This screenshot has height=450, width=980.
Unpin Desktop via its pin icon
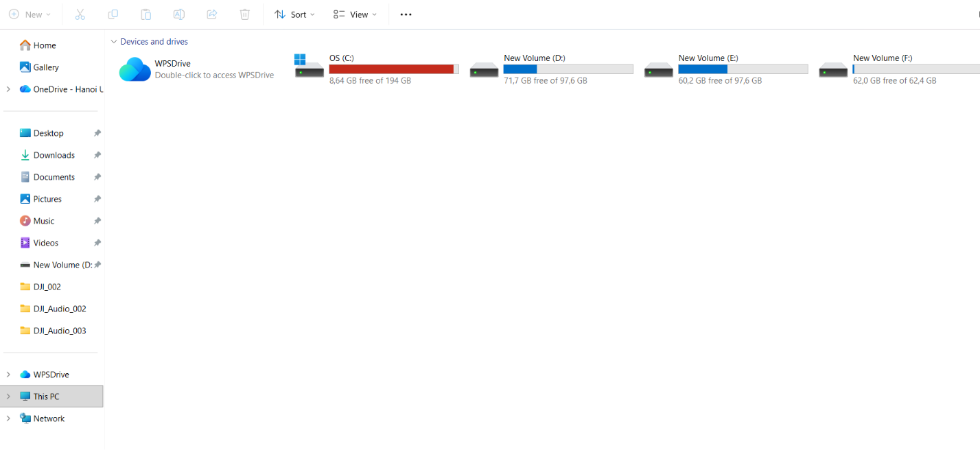97,133
